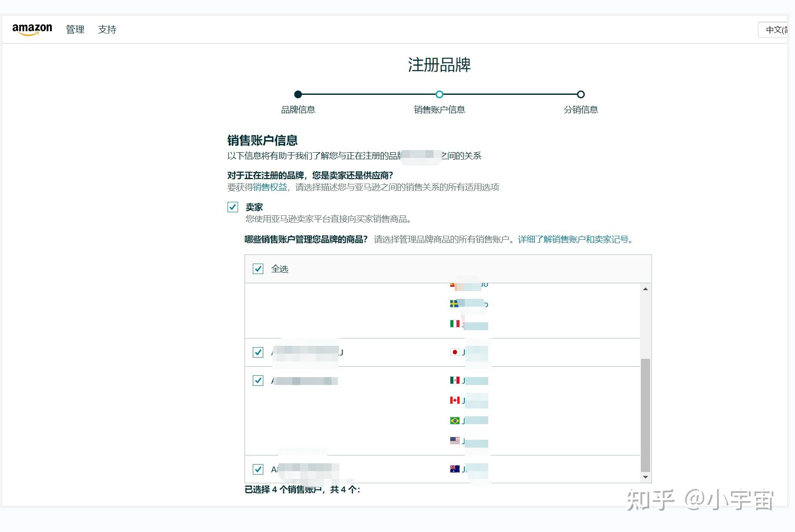The width and height of the screenshot is (795, 532).
Task: Click the account list scrollbar down arrow
Action: click(x=646, y=477)
